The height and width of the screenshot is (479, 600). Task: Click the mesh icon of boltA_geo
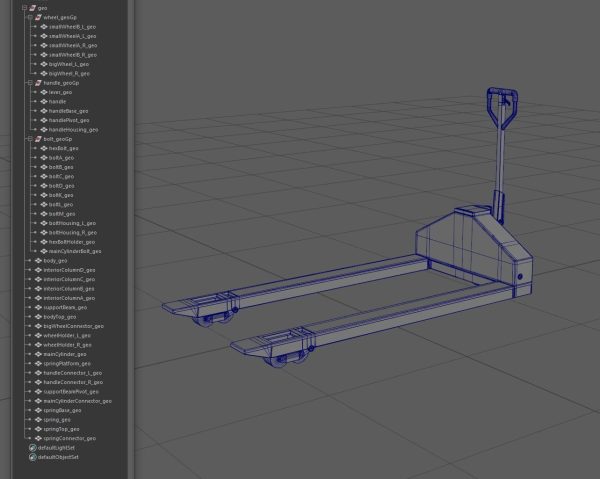point(44,158)
